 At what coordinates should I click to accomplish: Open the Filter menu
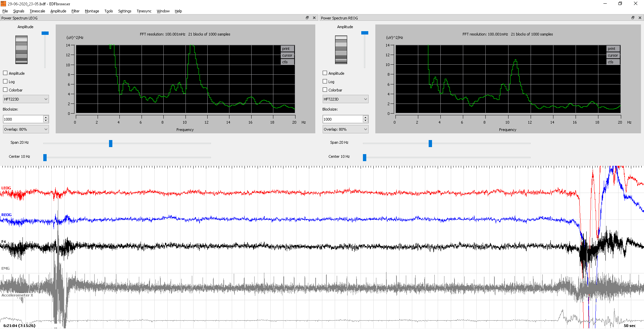[75, 11]
